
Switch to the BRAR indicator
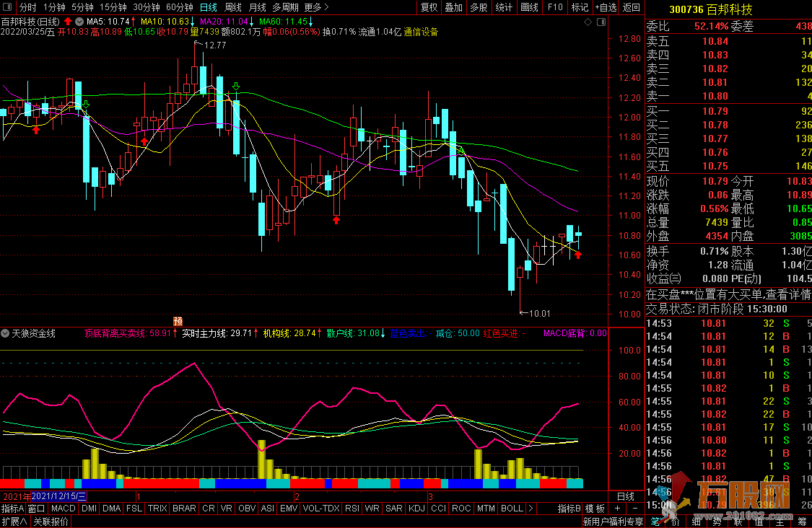pyautogui.click(x=184, y=509)
